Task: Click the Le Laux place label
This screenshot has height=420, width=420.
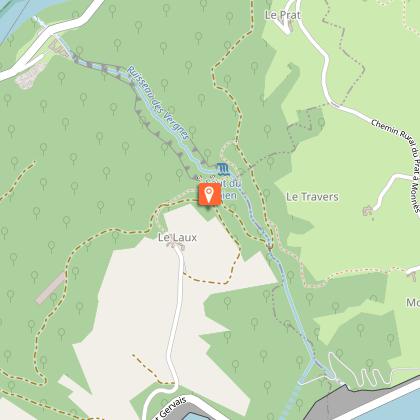Action: pos(177,237)
